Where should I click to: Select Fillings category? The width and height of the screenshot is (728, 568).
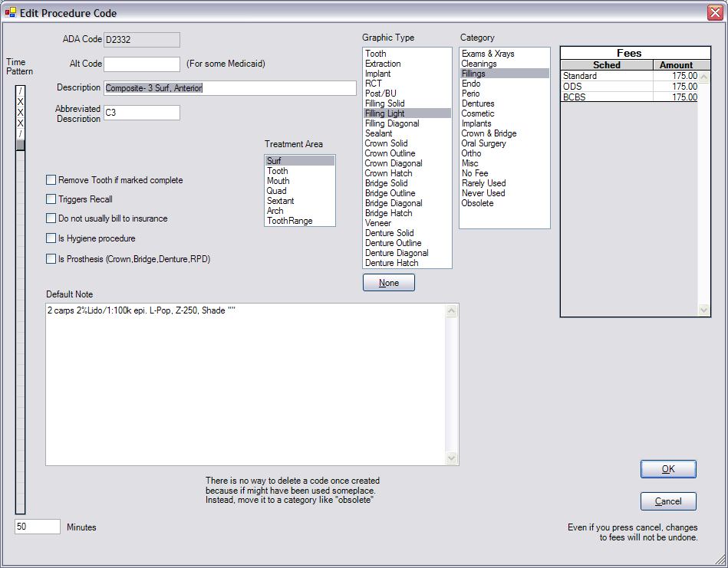click(504, 74)
